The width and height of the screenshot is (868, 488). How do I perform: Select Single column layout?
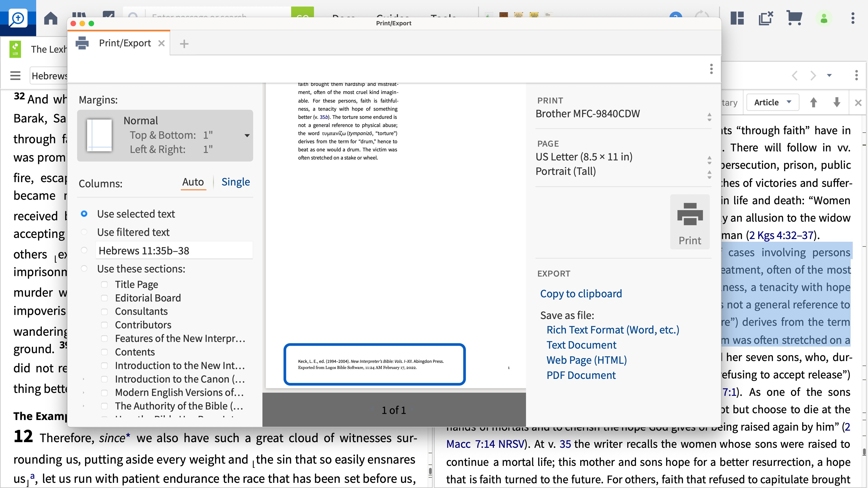click(x=236, y=182)
